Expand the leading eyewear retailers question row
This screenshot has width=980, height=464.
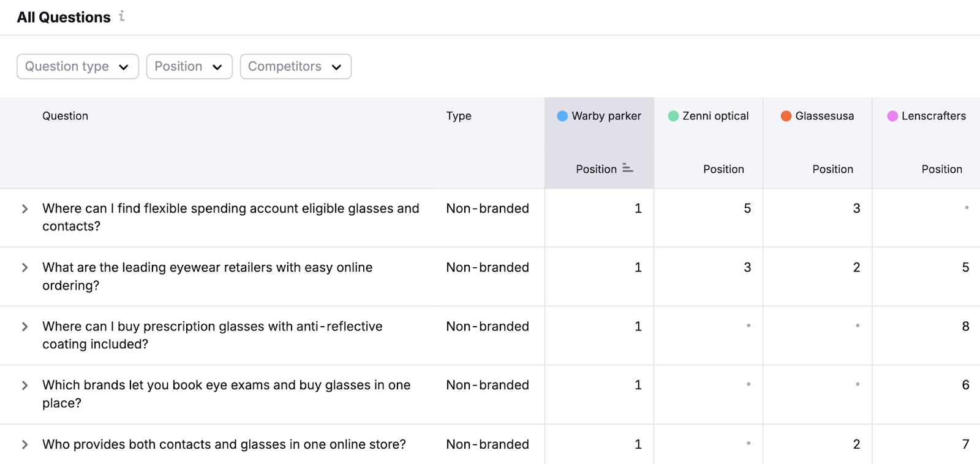coord(25,268)
